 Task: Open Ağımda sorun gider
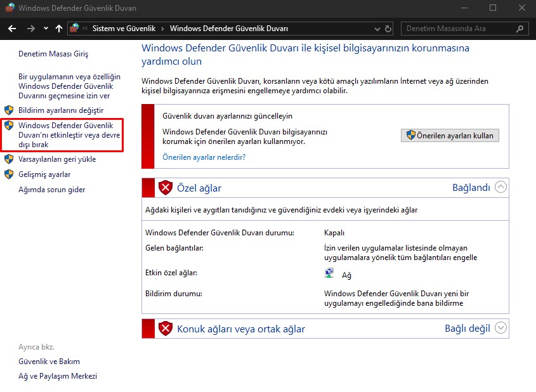(x=51, y=190)
